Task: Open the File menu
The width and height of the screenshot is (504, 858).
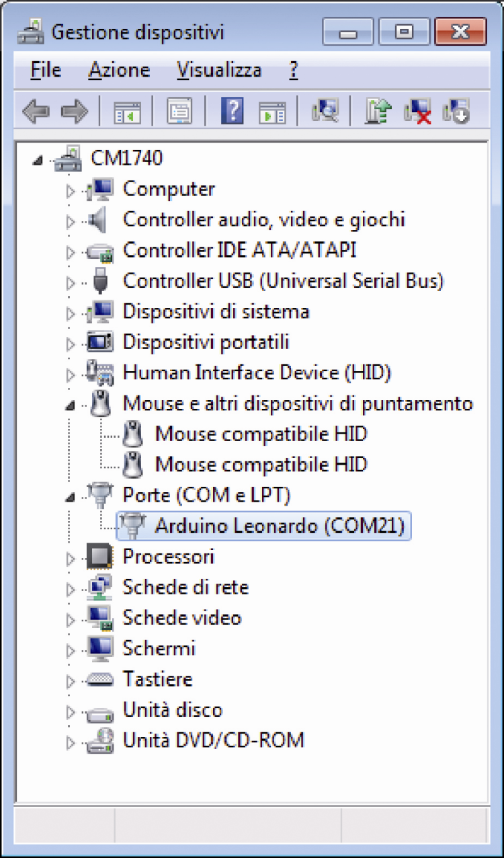Action: (46, 70)
